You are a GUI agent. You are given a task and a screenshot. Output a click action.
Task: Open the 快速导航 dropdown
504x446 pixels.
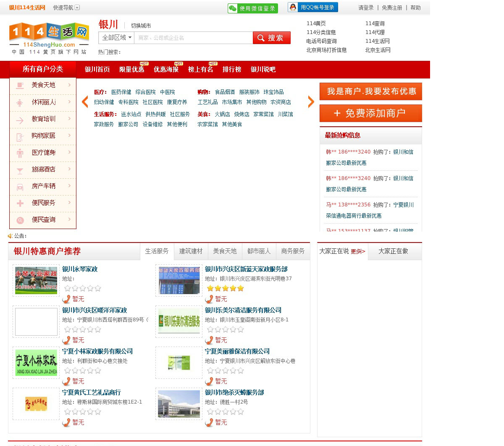(66, 8)
